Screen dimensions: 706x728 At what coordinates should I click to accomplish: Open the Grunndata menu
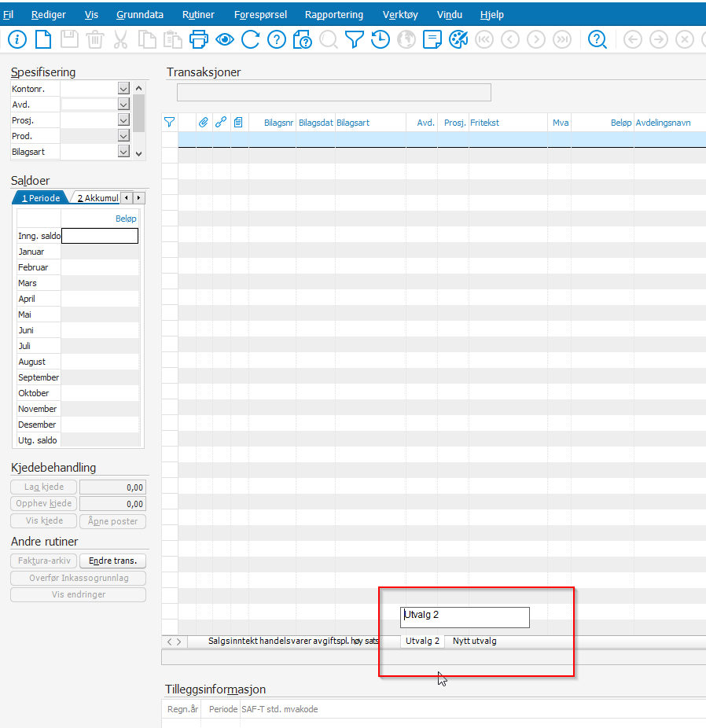pos(140,15)
